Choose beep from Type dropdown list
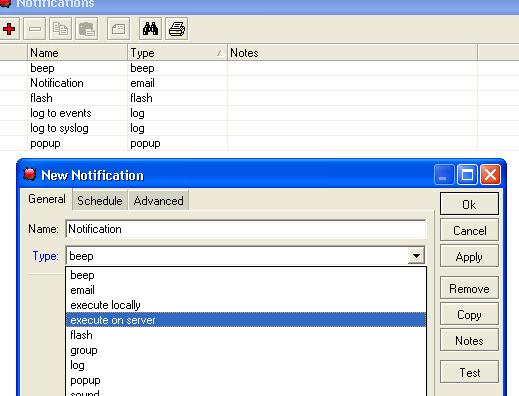This screenshot has height=396, width=519. click(246, 275)
